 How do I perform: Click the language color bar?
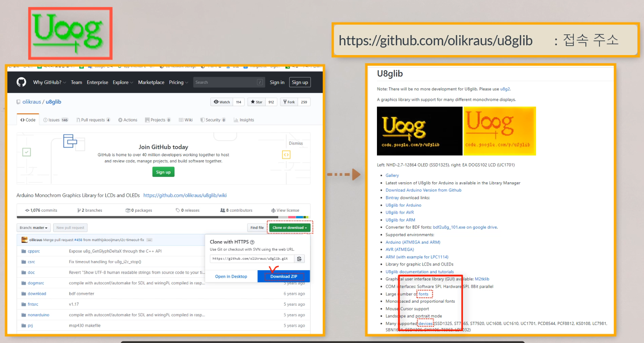(x=163, y=217)
